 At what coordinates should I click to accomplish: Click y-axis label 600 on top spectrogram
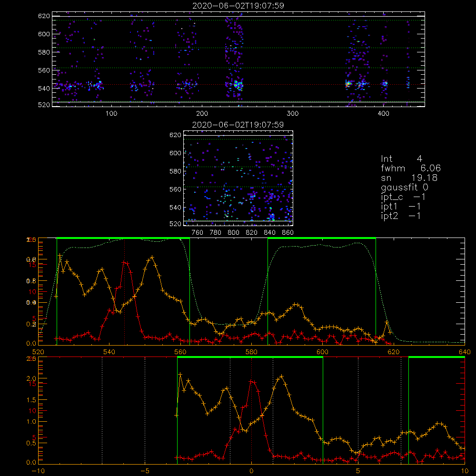click(x=44, y=34)
